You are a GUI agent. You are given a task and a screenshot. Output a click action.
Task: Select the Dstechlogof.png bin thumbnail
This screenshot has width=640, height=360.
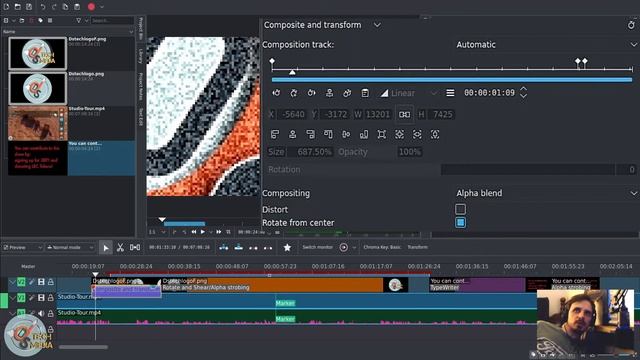[38, 53]
